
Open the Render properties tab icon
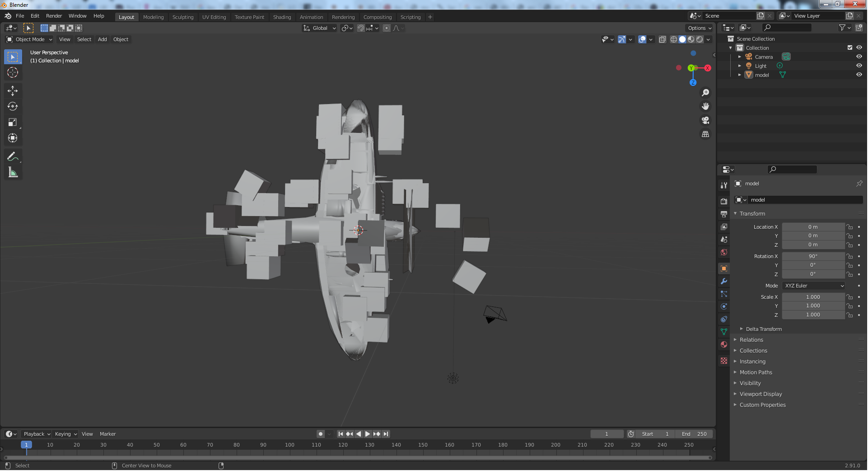click(x=724, y=202)
